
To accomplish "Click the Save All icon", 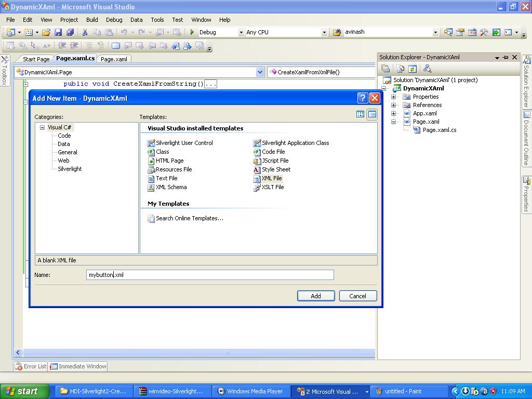I will point(70,32).
